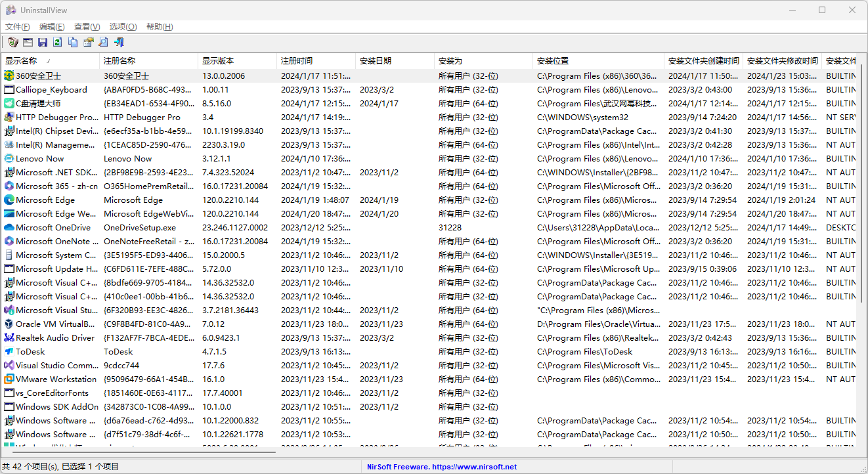This screenshot has width=868, height=474.
Task: Open the 编辑(E) menu
Action: (x=52, y=27)
